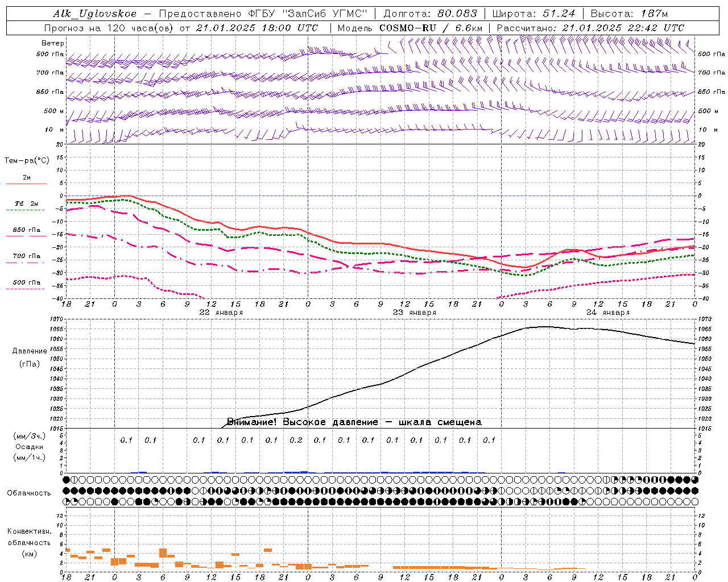This screenshot has height=582, width=728.
Task: Click the 850 гПа temperature legend entry
Action: [x=27, y=230]
